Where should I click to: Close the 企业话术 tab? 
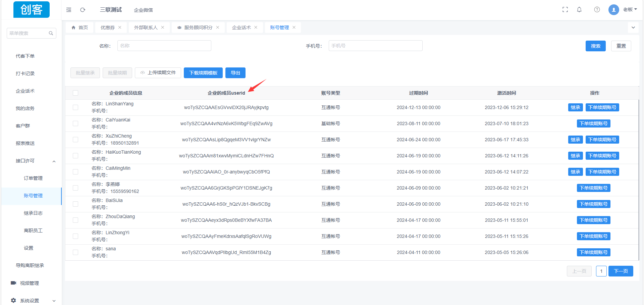(x=256, y=28)
